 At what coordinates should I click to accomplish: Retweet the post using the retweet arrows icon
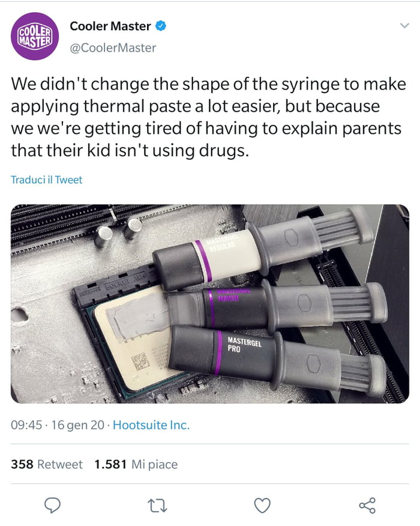point(158,506)
